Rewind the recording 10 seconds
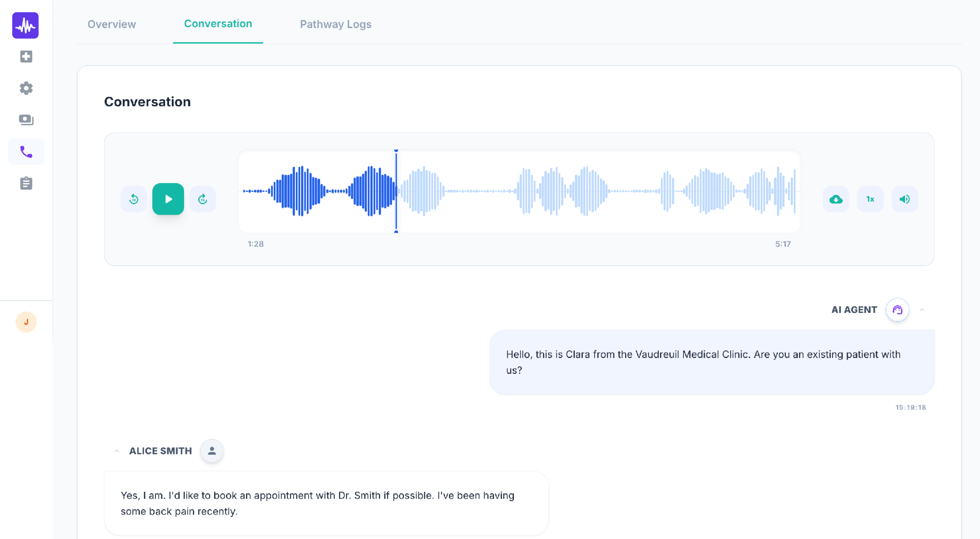This screenshot has width=980, height=539. pos(133,199)
